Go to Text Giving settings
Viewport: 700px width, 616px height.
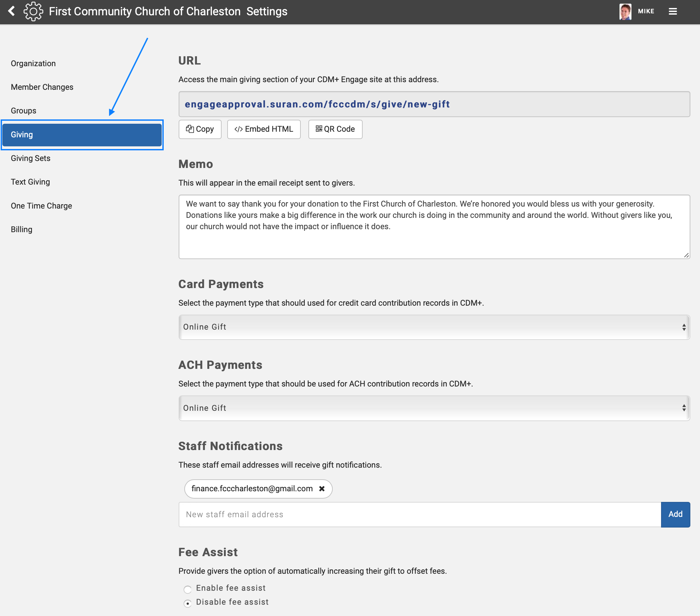coord(30,182)
